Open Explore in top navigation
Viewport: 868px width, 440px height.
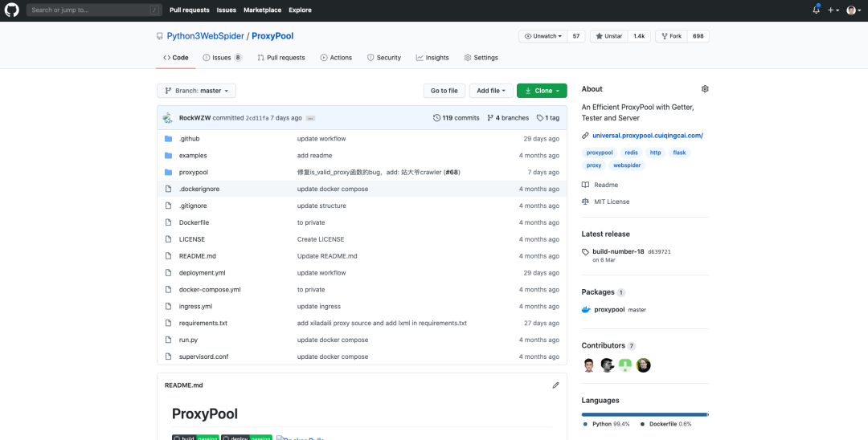pyautogui.click(x=300, y=10)
